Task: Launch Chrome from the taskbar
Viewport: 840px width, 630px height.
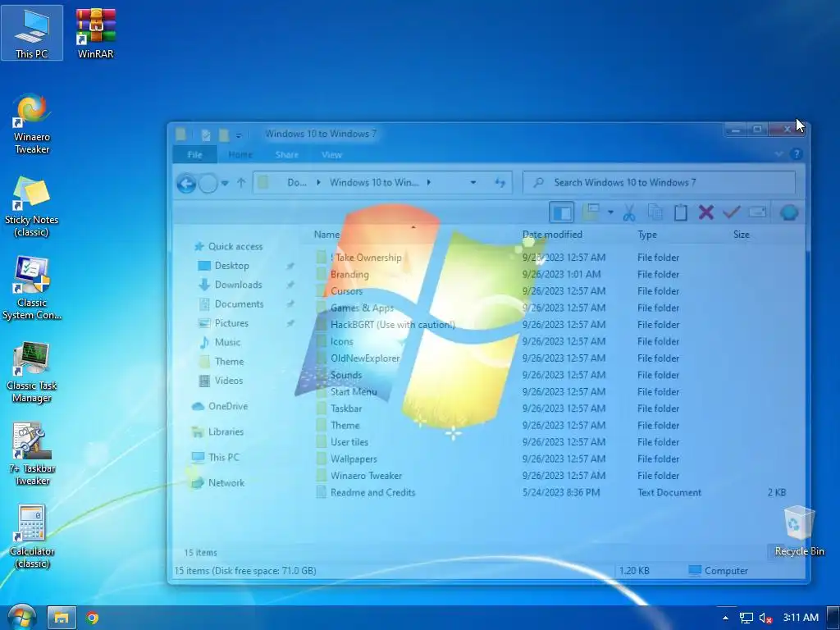Action: coord(92,618)
